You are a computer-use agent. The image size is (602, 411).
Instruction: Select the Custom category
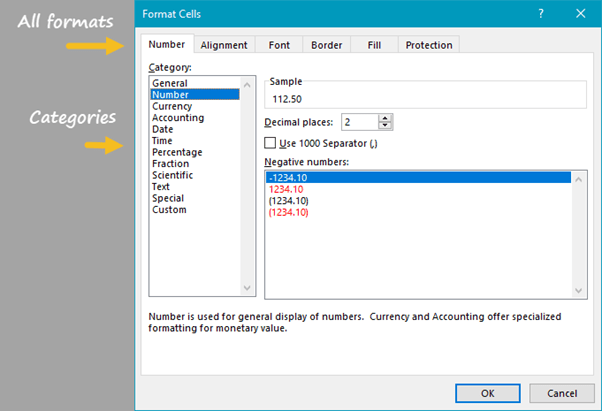[x=195, y=210]
